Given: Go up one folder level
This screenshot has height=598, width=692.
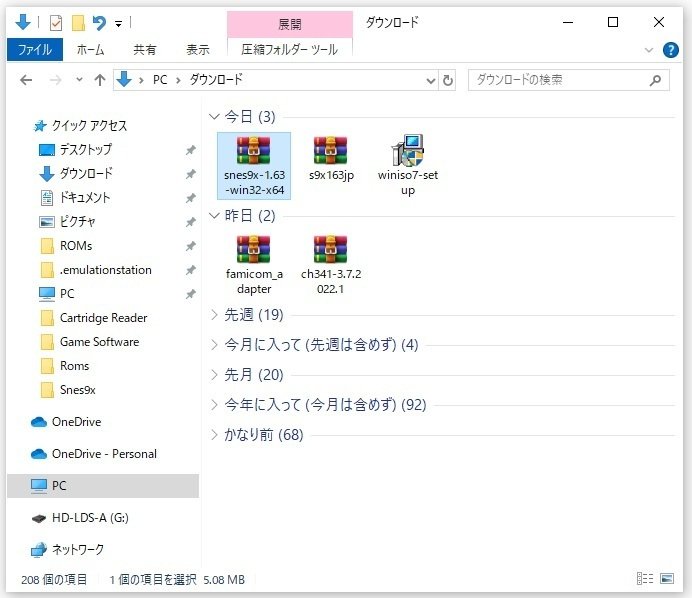Looking at the screenshot, I should click(x=100, y=80).
